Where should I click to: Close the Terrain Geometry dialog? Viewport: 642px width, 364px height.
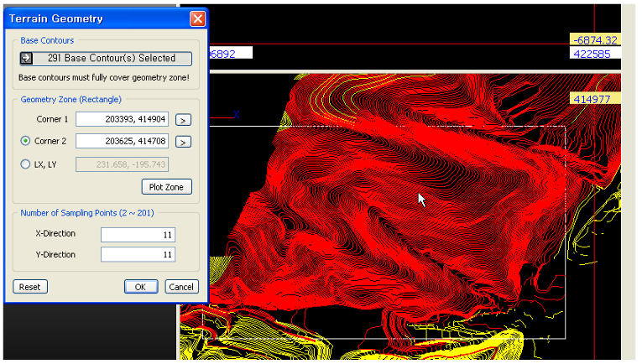(x=197, y=18)
